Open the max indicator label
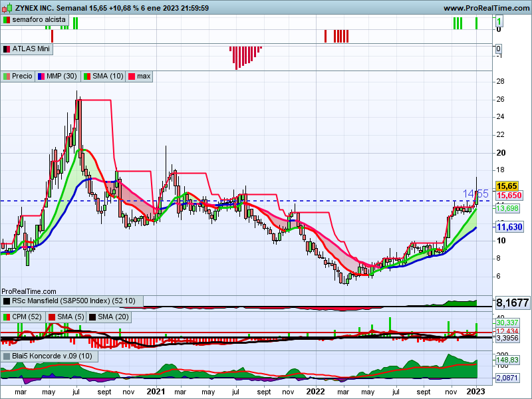This screenshot has height=399, width=532. (x=139, y=76)
